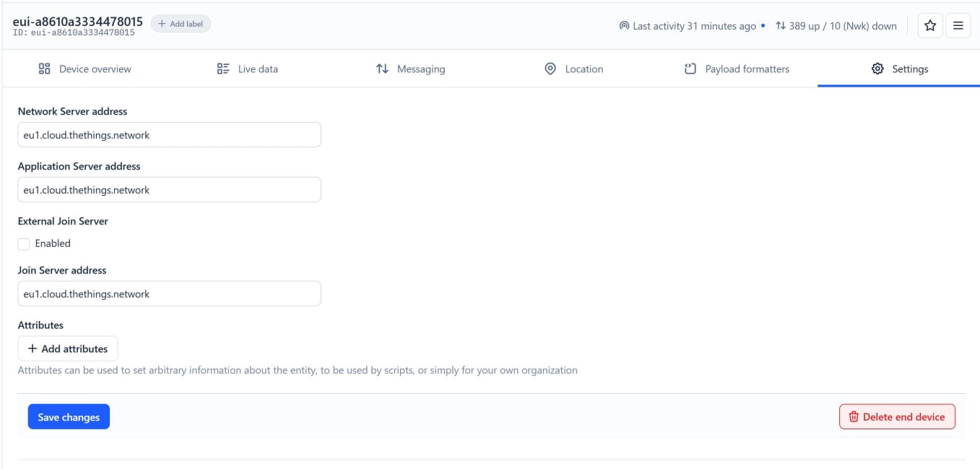The image size is (980, 469).
Task: Click the Payload formatters icon
Action: [x=690, y=69]
